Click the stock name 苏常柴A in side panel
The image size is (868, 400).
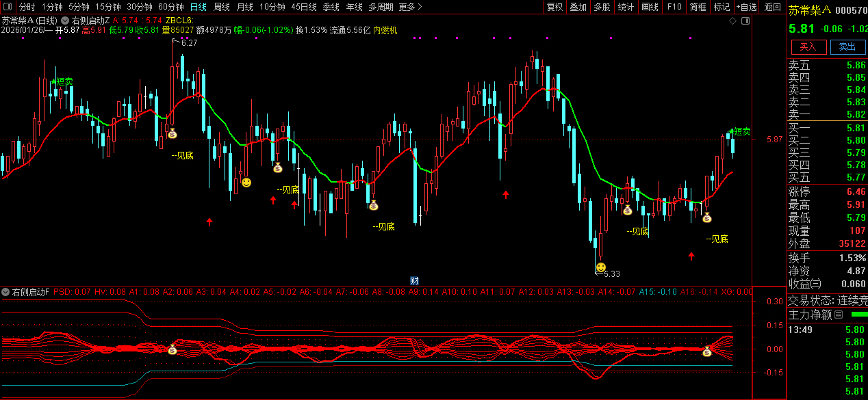point(810,10)
